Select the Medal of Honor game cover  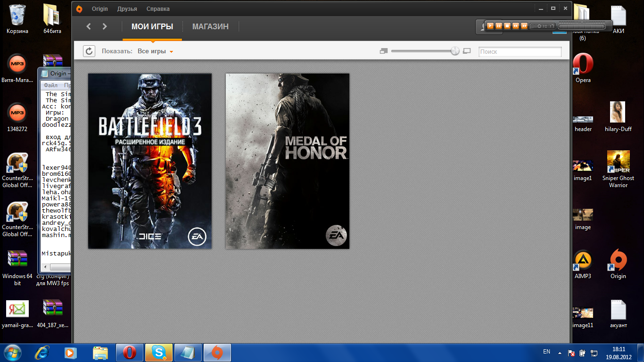pos(288,161)
